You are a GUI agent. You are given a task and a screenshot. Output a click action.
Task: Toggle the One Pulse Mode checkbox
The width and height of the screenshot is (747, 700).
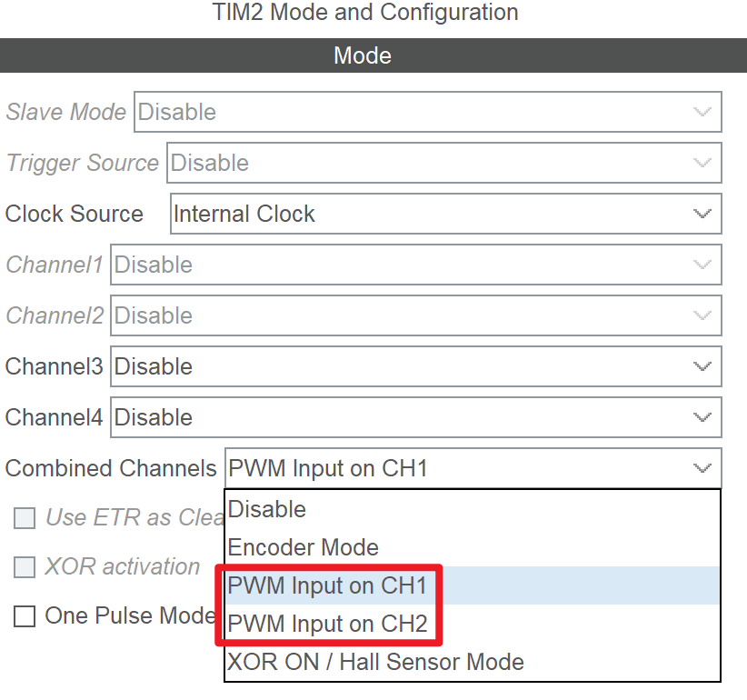click(25, 616)
